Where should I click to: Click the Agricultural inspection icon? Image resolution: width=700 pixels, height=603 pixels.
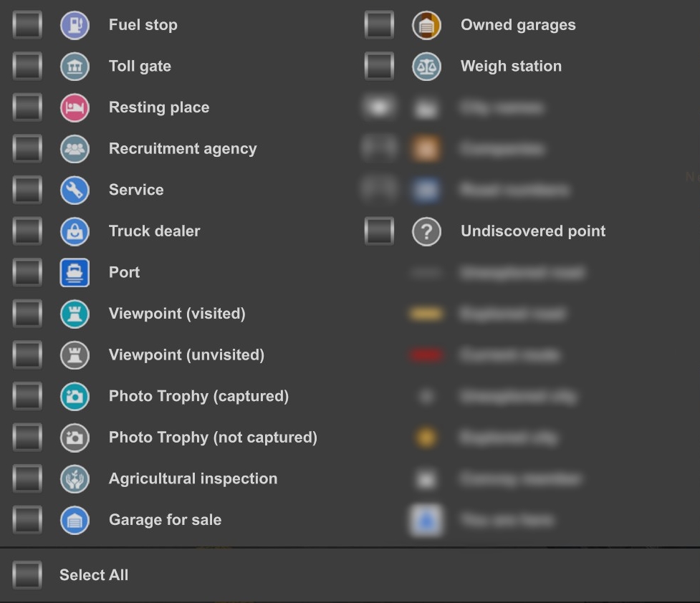[75, 479]
